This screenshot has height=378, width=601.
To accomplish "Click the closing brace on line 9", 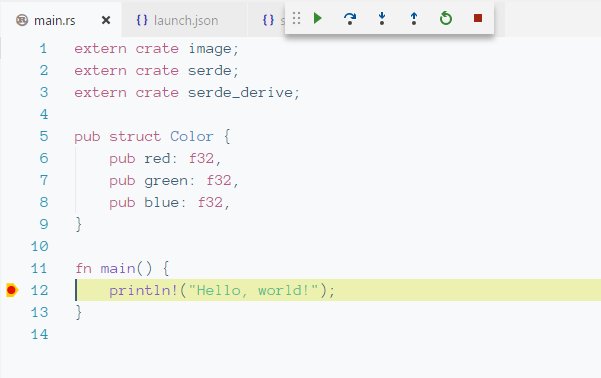I will 79,224.
